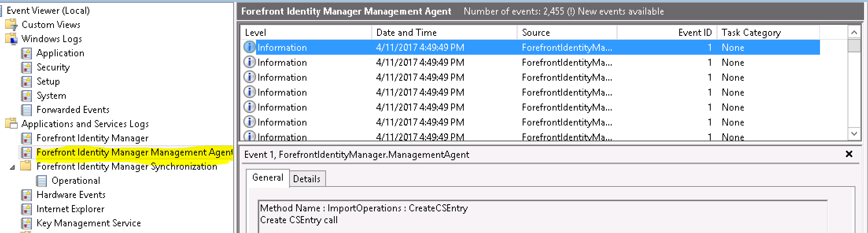868x233 pixels.
Task: Click the Security log icon
Action: point(26,67)
